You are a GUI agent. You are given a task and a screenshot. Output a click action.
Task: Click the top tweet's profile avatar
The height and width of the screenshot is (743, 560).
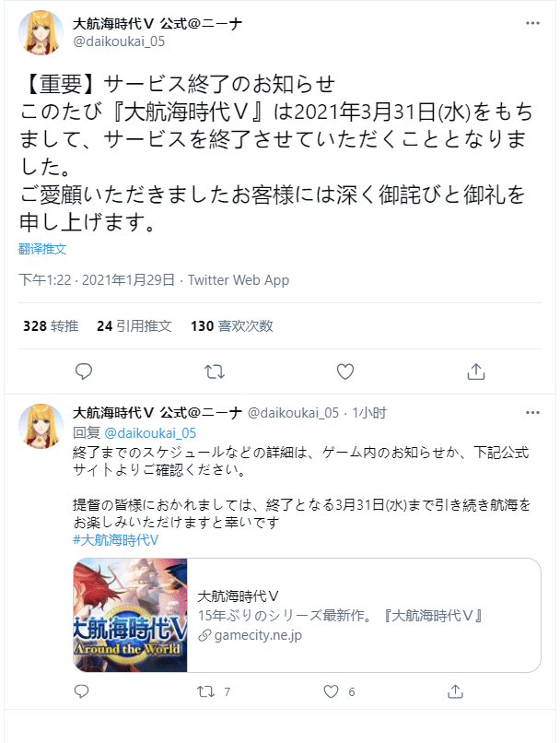[41, 32]
